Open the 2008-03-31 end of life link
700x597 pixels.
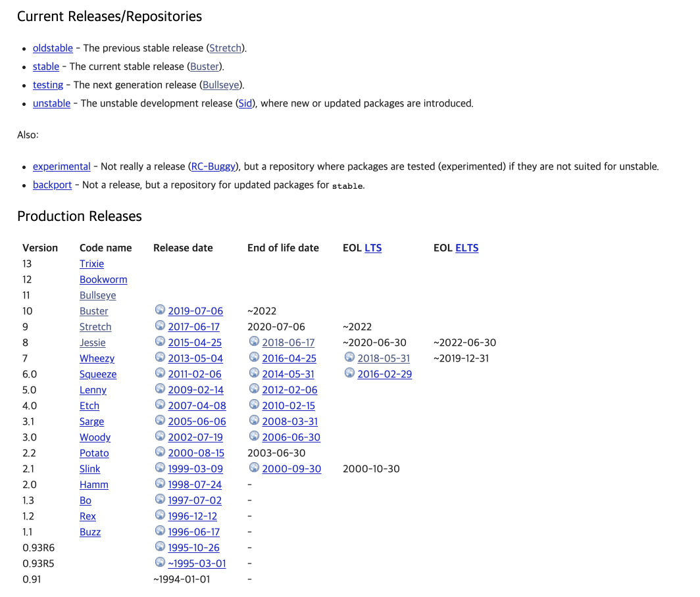[x=289, y=421]
